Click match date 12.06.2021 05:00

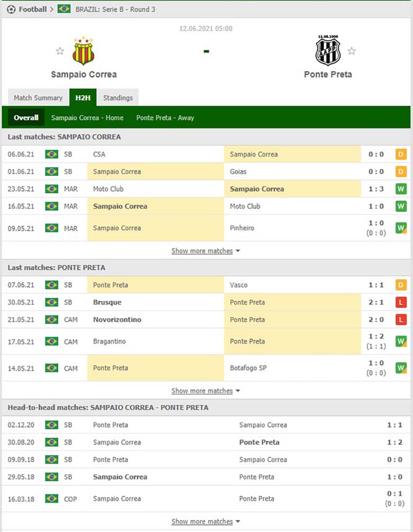tap(205, 29)
